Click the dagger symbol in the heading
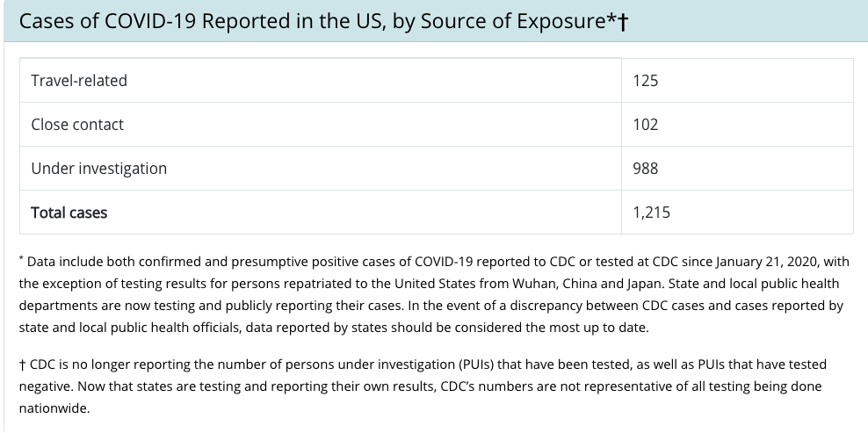This screenshot has height=433, width=868. pos(622,22)
